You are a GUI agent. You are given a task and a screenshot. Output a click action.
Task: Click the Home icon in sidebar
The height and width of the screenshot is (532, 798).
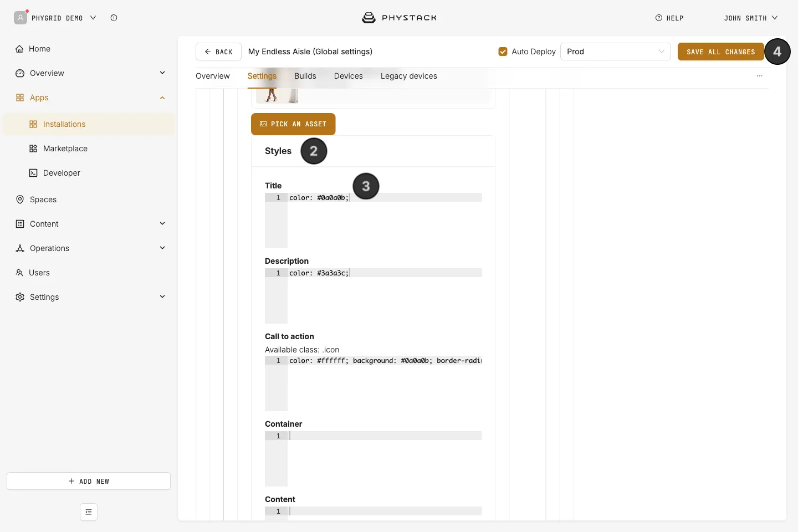20,49
